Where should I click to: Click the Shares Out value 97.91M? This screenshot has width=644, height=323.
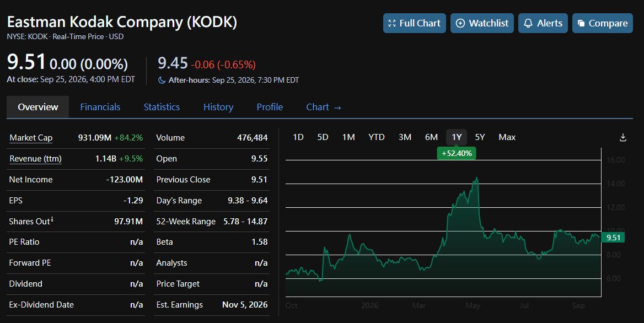pos(128,222)
